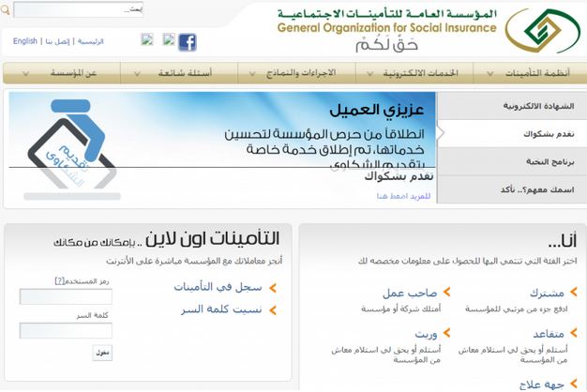Click the orange arrow beside سجل في التأمينات
The width and height of the screenshot is (587, 392).
tap(273, 287)
